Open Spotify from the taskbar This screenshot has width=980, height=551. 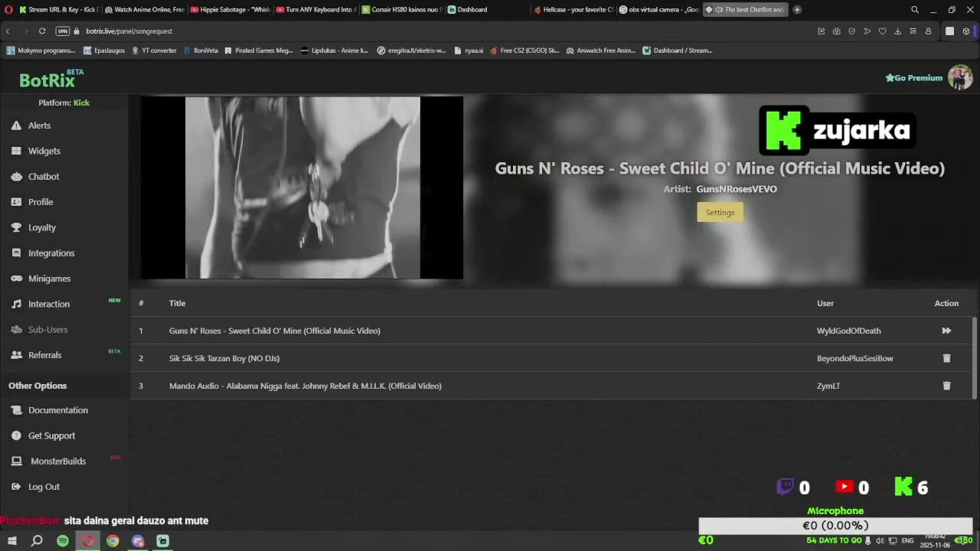[x=63, y=541]
